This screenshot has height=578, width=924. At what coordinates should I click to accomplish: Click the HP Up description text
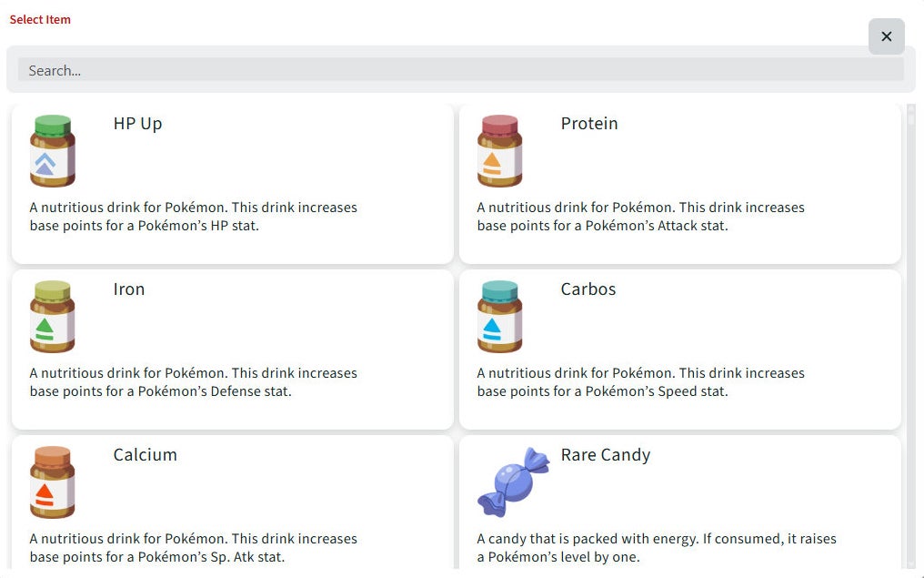click(x=194, y=217)
